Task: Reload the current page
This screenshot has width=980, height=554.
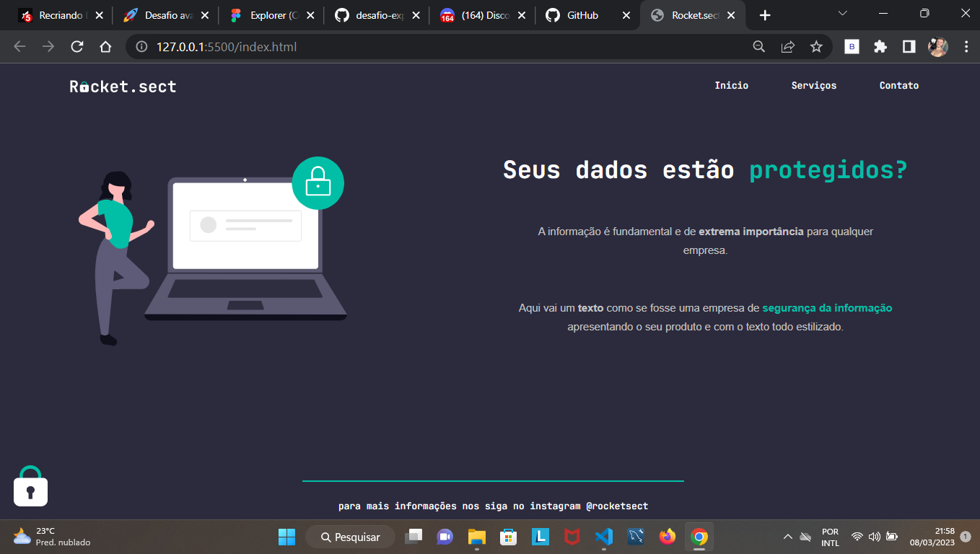Action: pos(77,46)
